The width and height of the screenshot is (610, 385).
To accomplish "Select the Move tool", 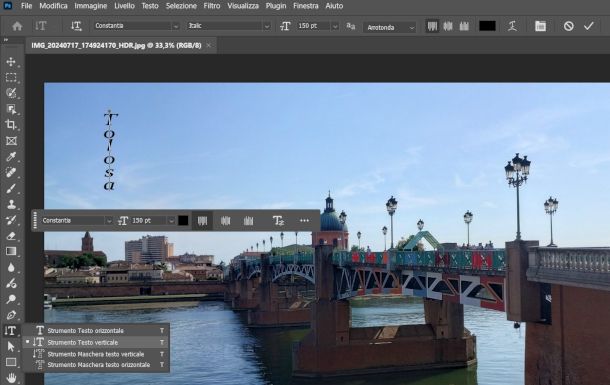I will pyautogui.click(x=11, y=61).
